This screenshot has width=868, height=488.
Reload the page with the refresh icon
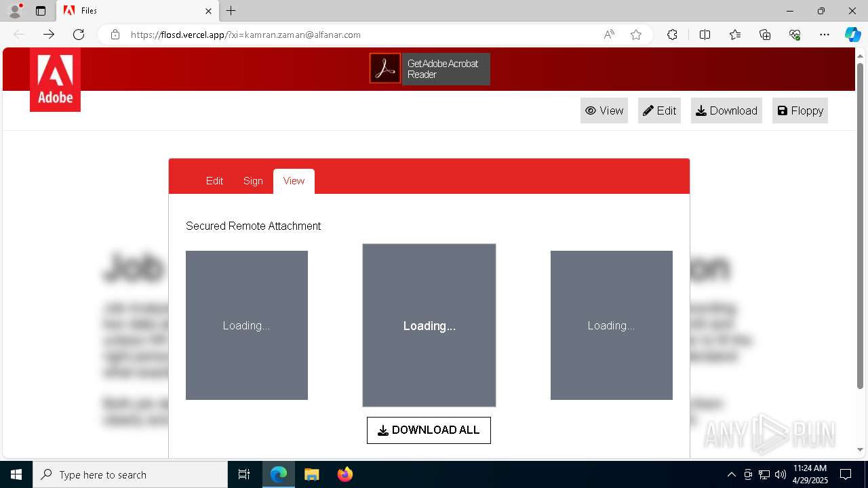click(x=79, y=35)
